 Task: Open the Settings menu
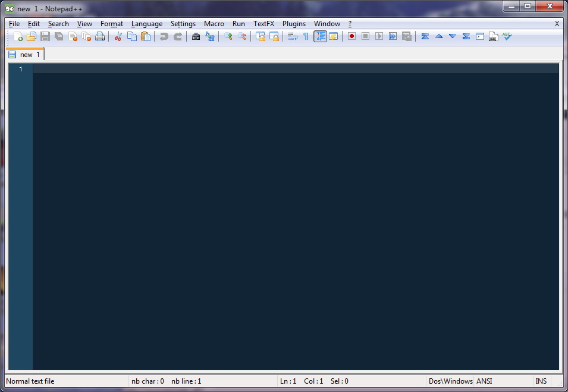183,24
